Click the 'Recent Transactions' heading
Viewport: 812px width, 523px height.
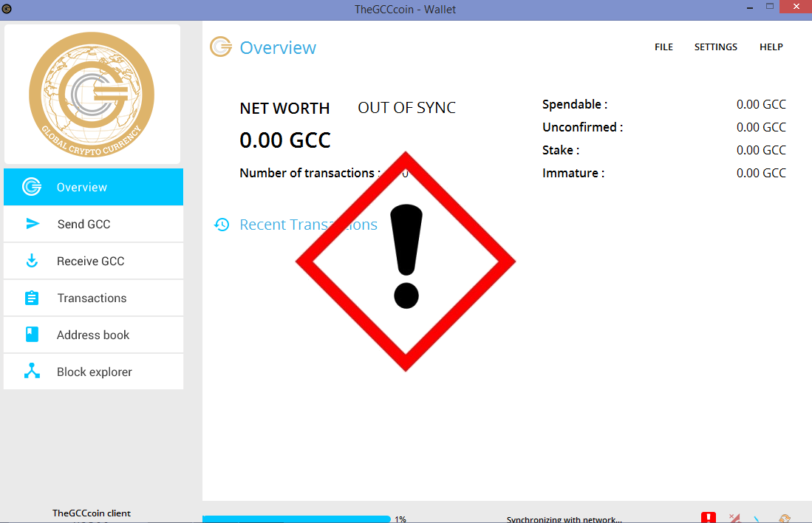coord(308,225)
